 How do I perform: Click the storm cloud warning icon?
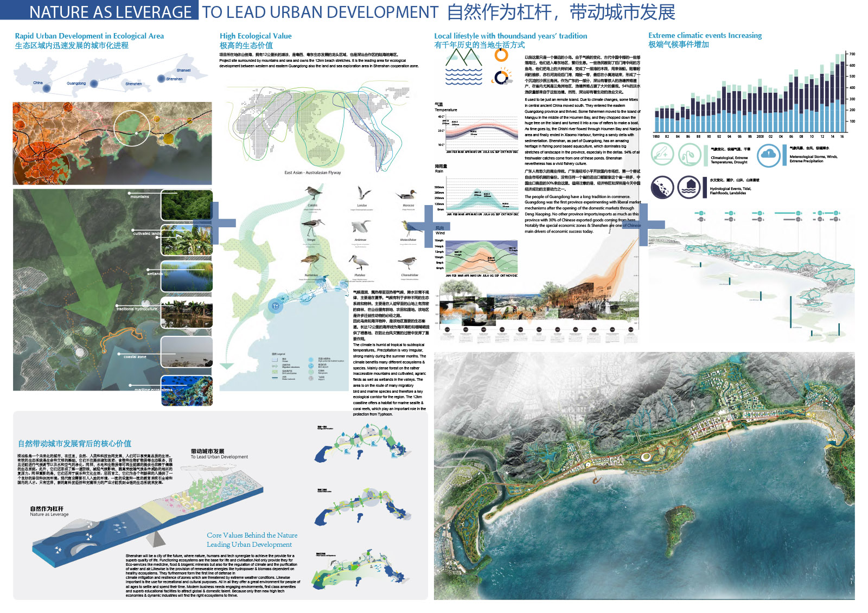(x=769, y=155)
